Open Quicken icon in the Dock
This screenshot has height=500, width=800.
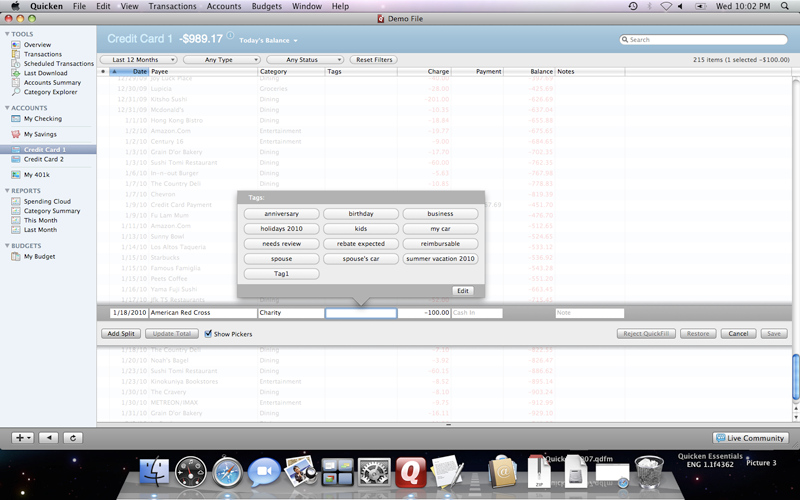tap(410, 472)
